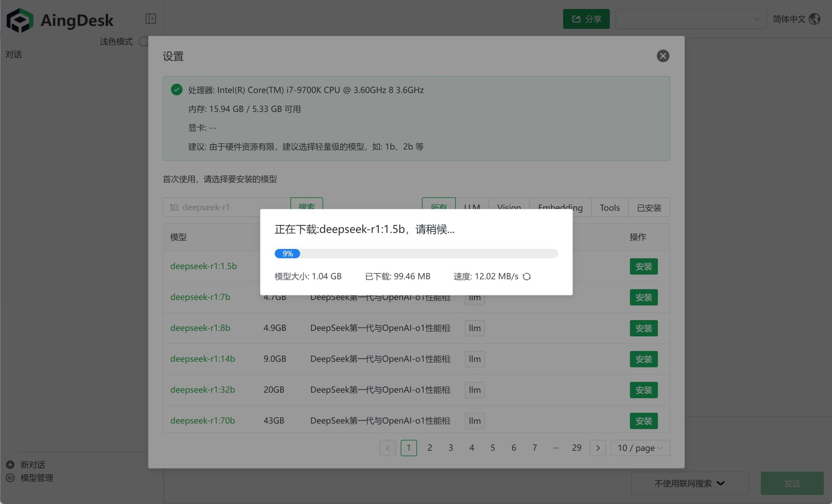Open the 10 / page dropdown
Viewport: 832px width, 504px height.
640,448
